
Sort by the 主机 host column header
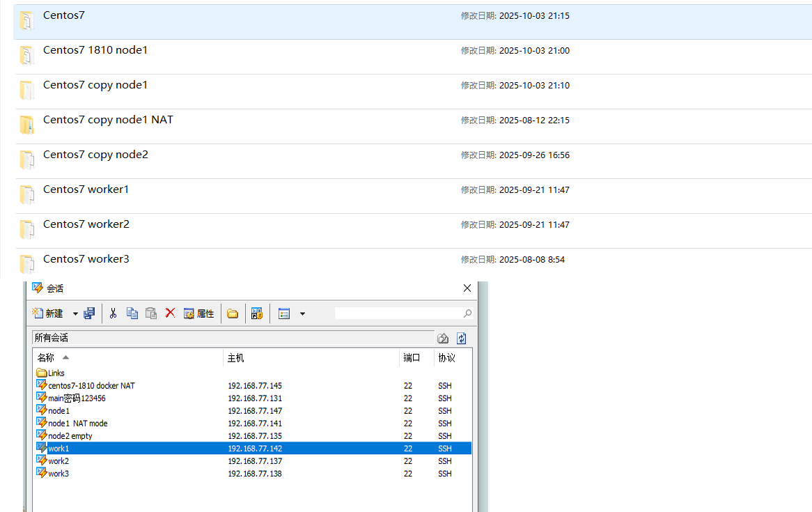pos(236,357)
